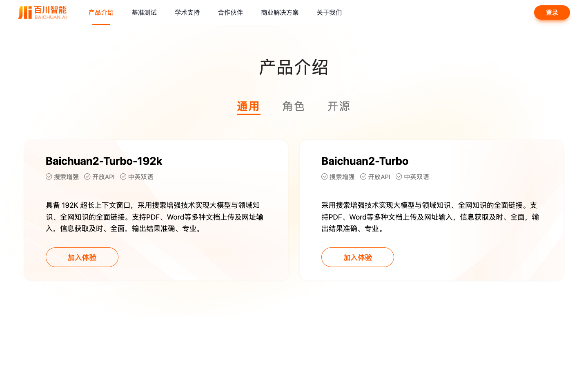
Task: Click the Baichuan2-Turbo description paragraph
Action: pyautogui.click(x=430, y=217)
